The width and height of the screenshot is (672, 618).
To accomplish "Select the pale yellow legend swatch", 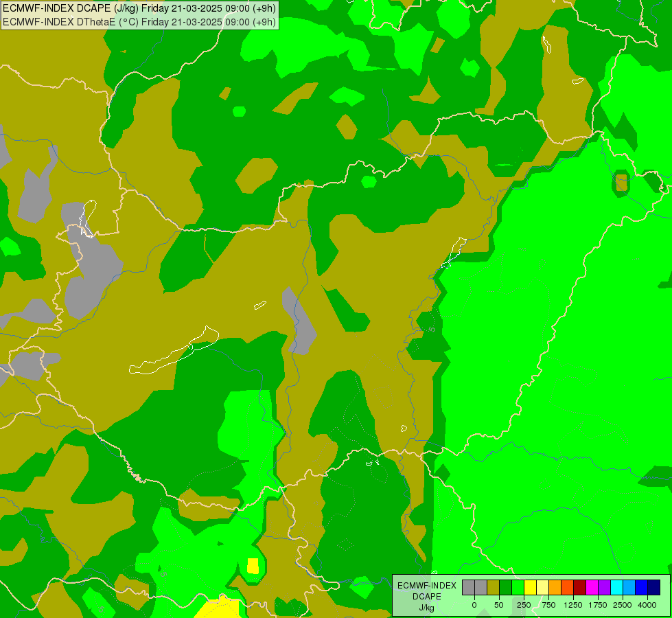I will (543, 587).
